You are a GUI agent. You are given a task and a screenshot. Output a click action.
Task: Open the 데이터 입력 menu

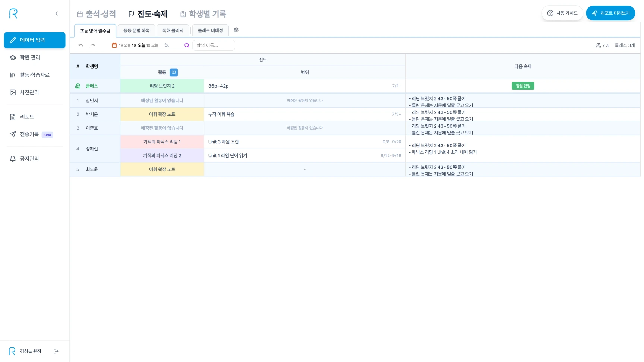point(35,40)
